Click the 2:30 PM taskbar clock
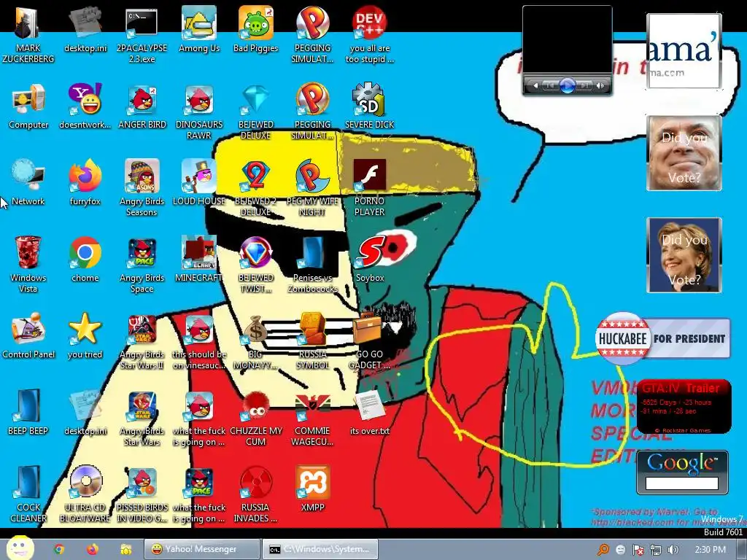Screen dimensions: 747x560 [711, 550]
